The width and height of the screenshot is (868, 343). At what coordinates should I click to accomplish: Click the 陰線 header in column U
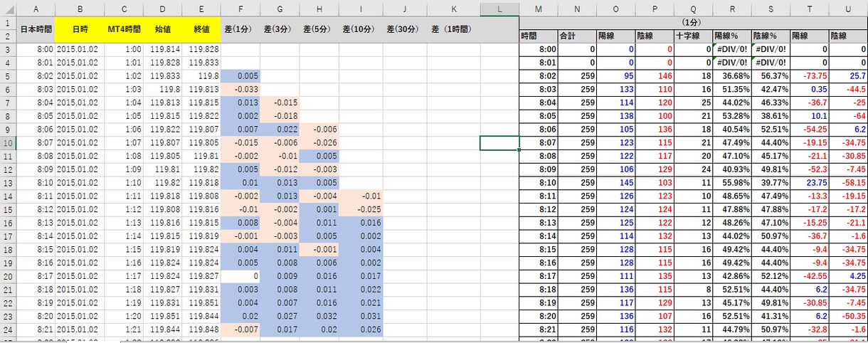click(848, 36)
